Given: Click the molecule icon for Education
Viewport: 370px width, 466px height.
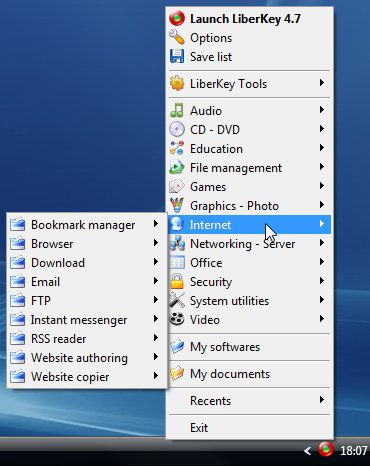Looking at the screenshot, I should [x=177, y=148].
